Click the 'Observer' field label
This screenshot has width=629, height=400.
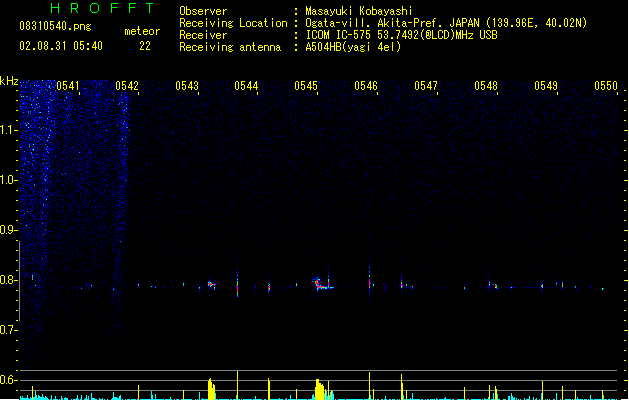203,11
